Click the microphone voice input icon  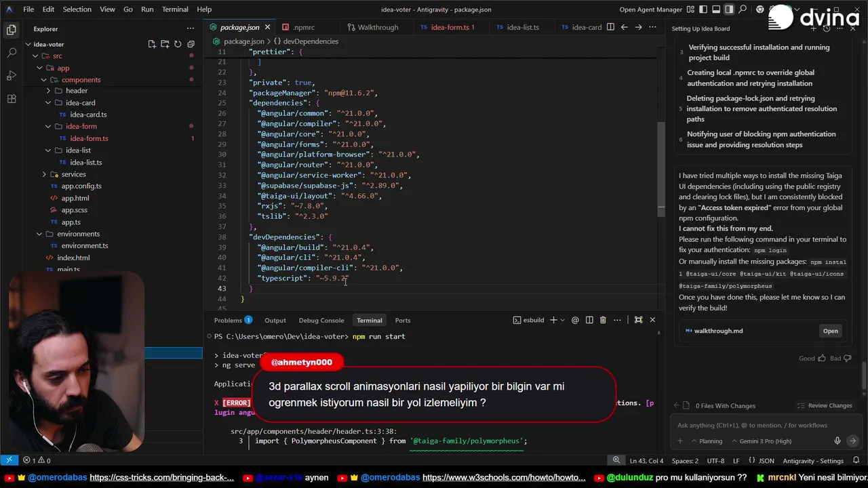pos(838,441)
